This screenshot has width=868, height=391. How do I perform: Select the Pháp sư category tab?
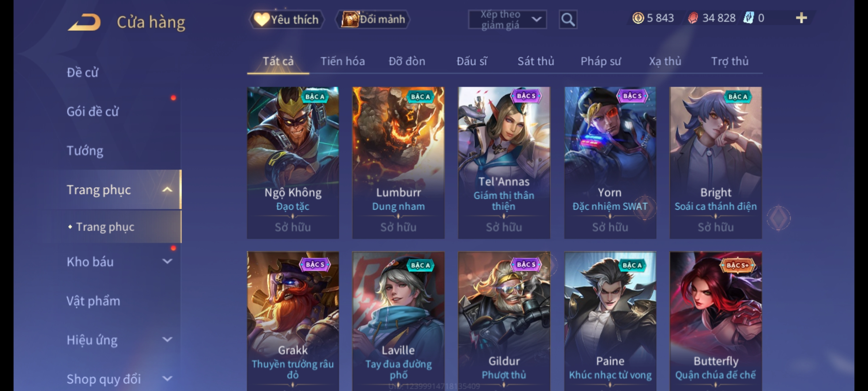pos(600,62)
